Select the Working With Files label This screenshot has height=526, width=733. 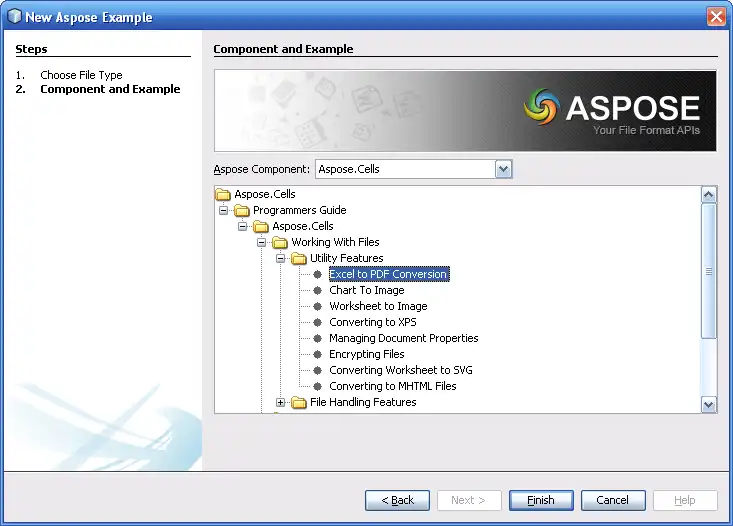[335, 242]
